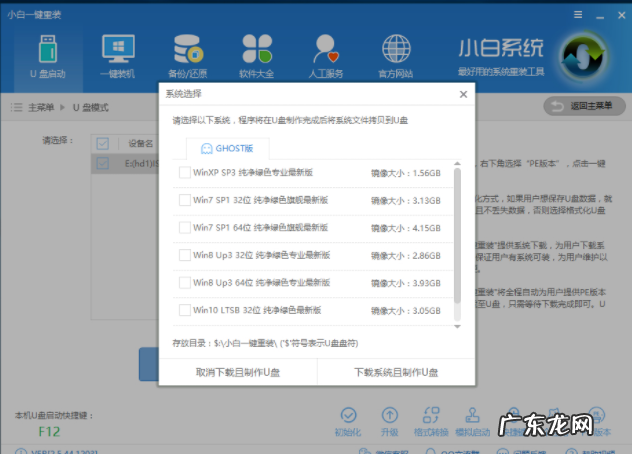The width and height of the screenshot is (632, 454).
Task: Click the 镜像大小：3.05GB text
Action: [406, 311]
